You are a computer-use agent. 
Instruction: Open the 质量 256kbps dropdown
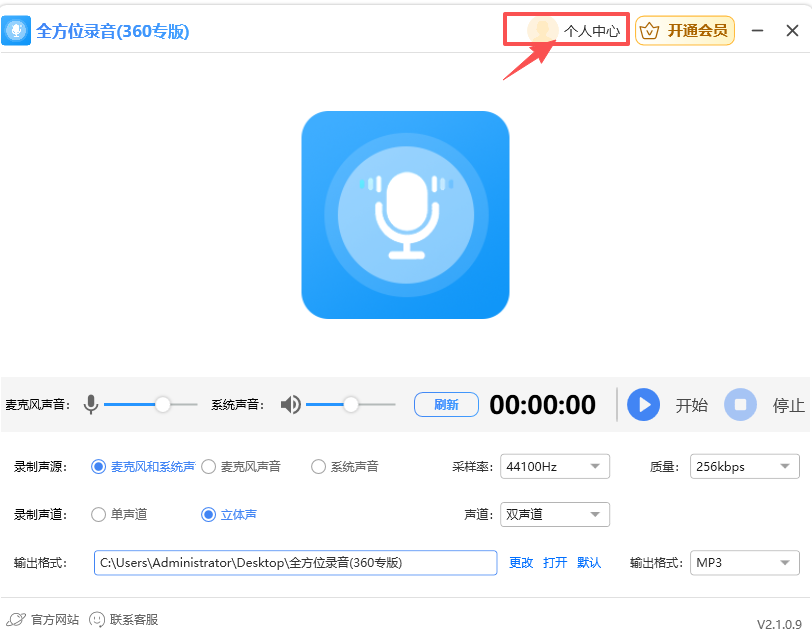click(745, 466)
